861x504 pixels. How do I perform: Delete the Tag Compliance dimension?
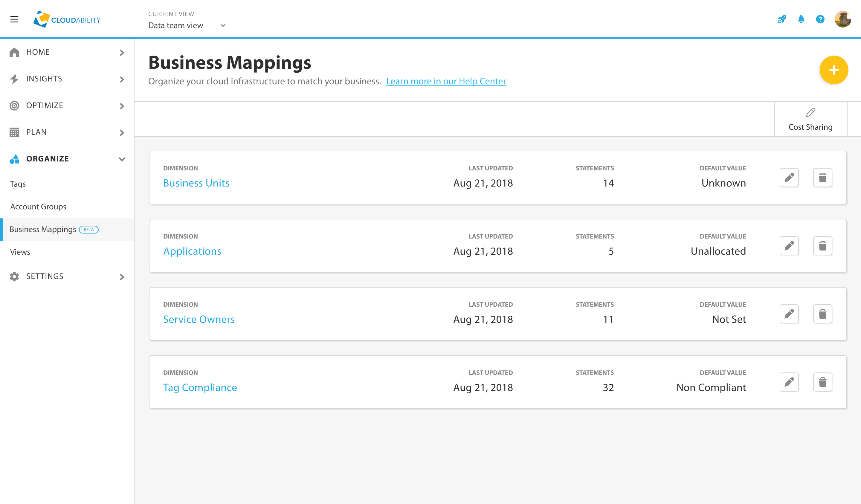[823, 382]
